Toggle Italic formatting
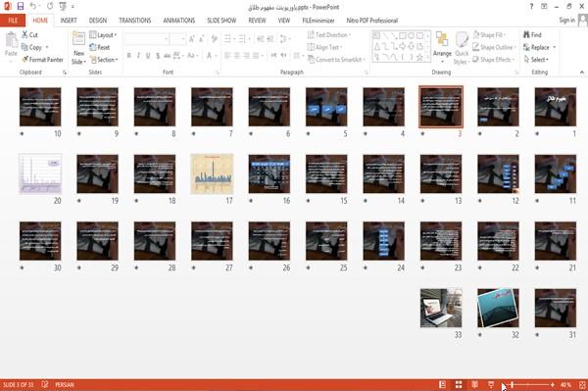The image size is (588, 391). tap(138, 56)
